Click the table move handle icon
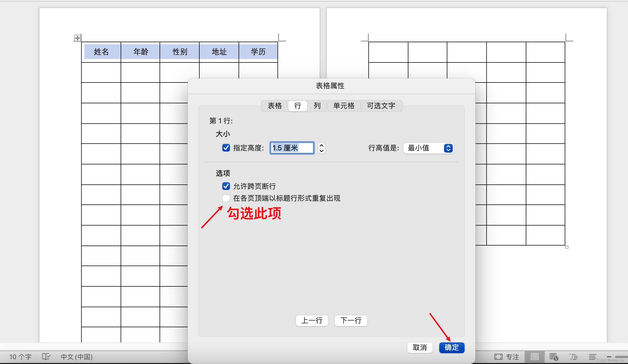628x364 pixels. (77, 38)
